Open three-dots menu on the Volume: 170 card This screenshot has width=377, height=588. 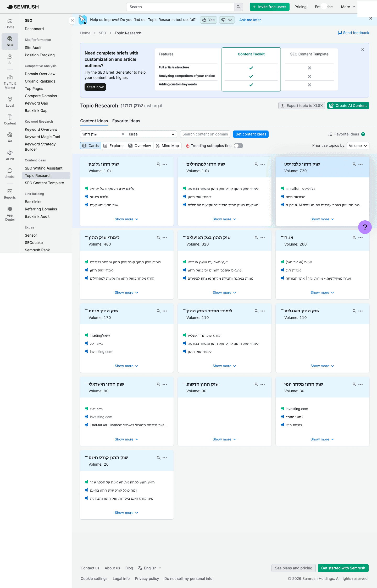point(165,311)
